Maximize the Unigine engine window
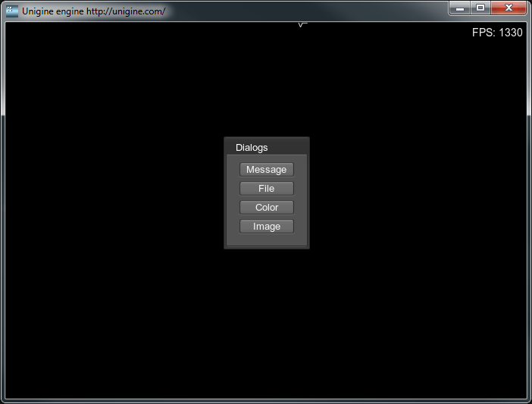The image size is (532, 404). (x=480, y=8)
